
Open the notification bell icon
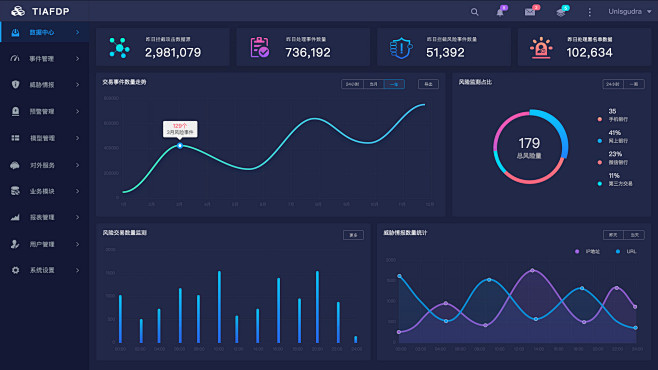pos(500,12)
